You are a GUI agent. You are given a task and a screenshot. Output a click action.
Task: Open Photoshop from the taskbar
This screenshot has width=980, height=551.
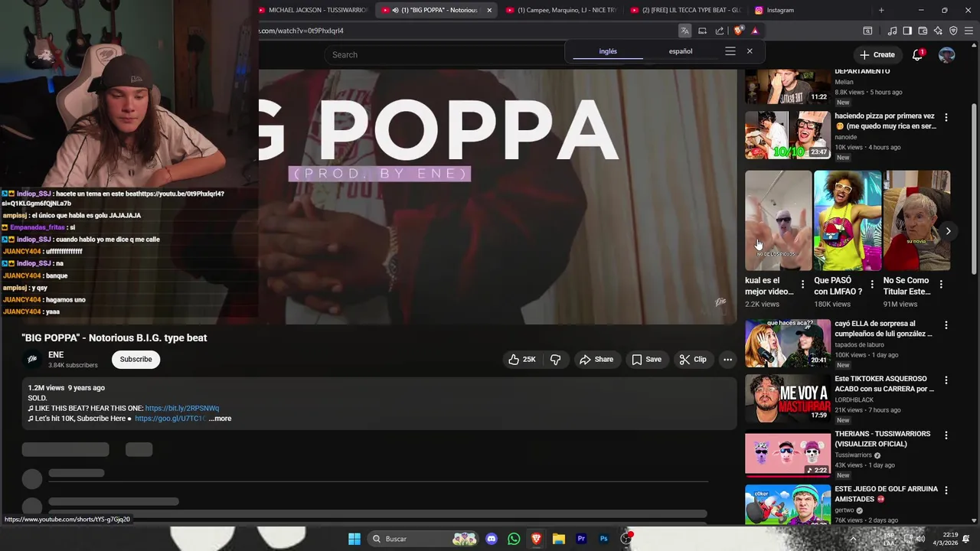point(603,539)
